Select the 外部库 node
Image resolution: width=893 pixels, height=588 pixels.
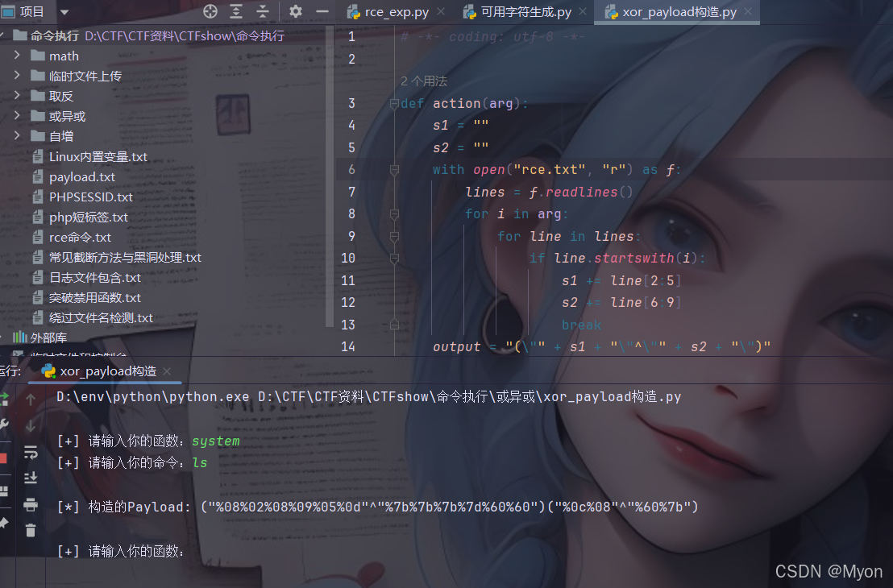click(39, 337)
